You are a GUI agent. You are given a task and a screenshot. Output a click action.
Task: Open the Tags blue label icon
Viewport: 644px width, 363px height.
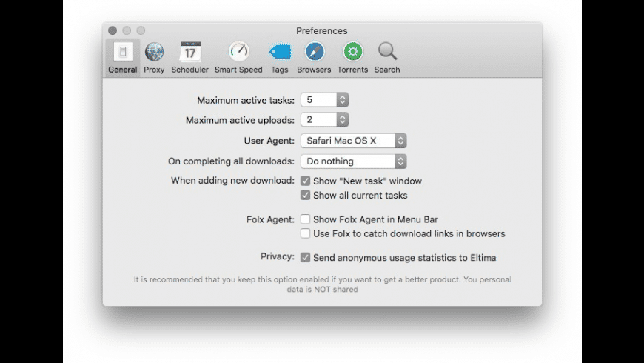pyautogui.click(x=280, y=52)
